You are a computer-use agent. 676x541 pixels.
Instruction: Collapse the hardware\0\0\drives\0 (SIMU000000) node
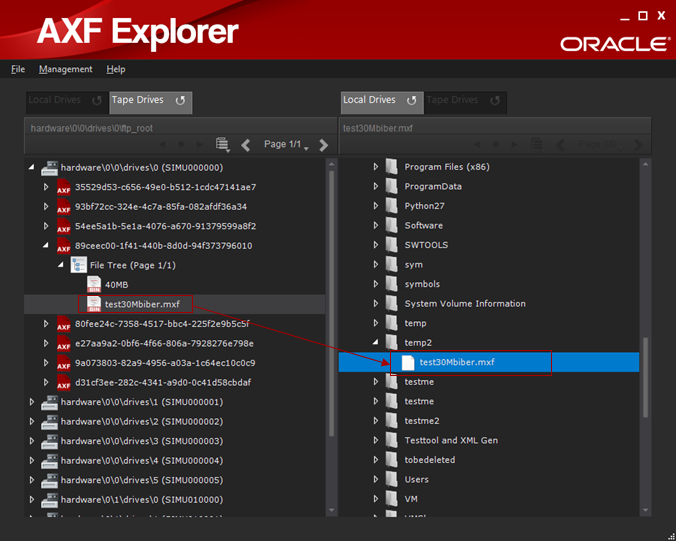(31, 167)
